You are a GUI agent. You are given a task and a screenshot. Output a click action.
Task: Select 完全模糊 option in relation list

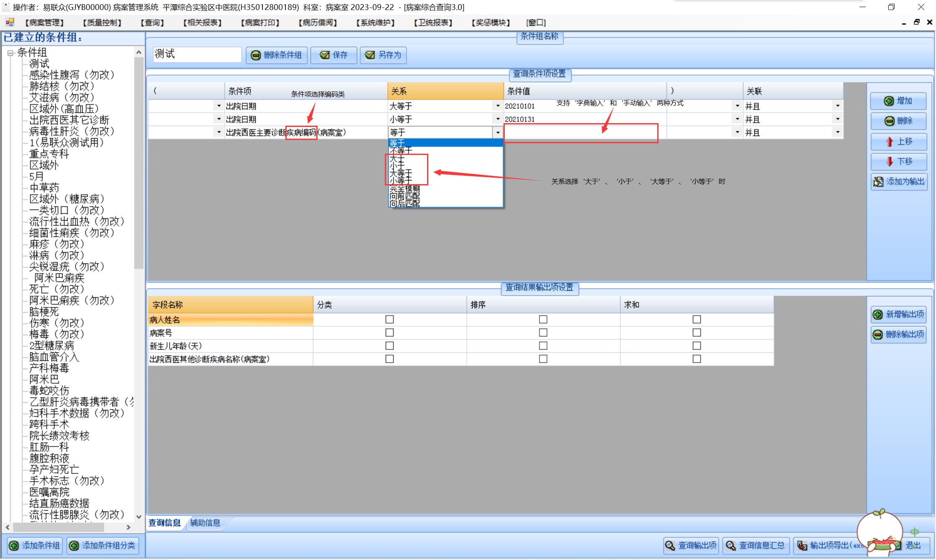pos(404,189)
